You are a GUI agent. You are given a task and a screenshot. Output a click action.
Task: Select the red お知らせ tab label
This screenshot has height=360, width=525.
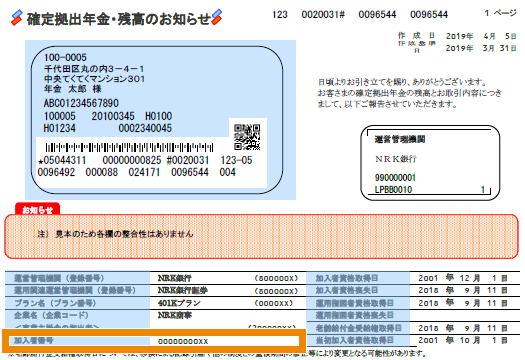point(38,210)
